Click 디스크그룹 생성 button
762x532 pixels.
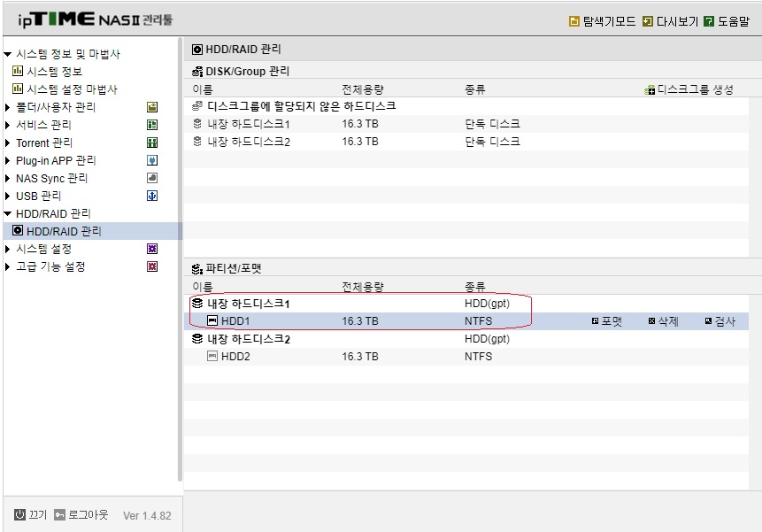click(x=689, y=90)
